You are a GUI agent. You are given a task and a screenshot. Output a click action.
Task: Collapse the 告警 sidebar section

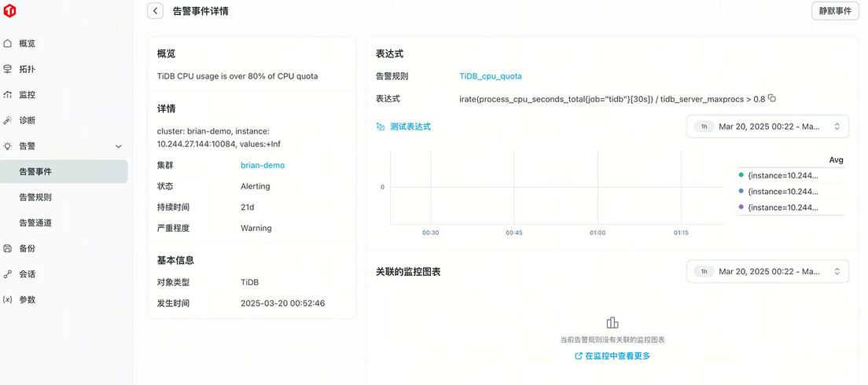pyautogui.click(x=119, y=146)
